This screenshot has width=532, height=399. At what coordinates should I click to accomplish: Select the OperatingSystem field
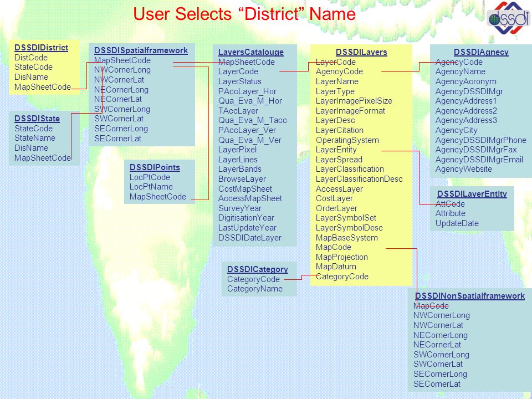pos(347,140)
